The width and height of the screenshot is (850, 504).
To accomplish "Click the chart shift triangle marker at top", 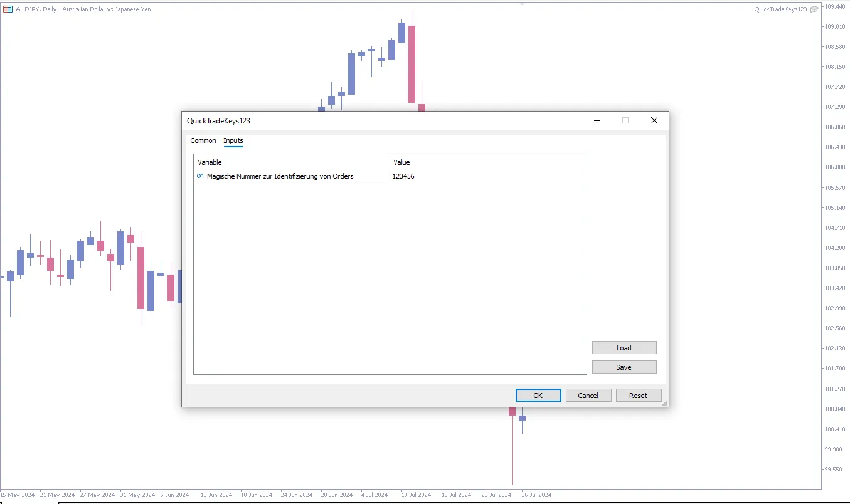I will [x=522, y=4].
